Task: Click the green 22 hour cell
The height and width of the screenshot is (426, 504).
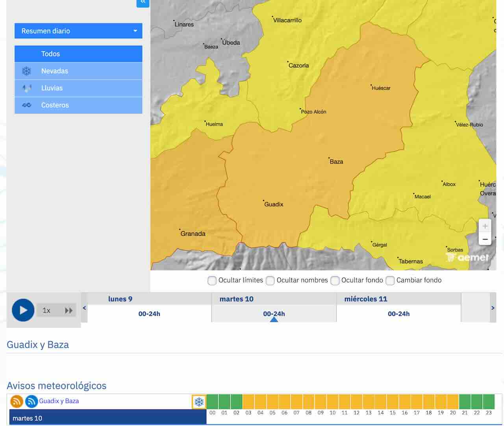Action: pos(477,402)
